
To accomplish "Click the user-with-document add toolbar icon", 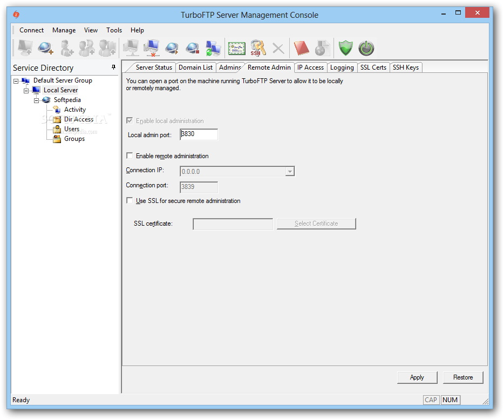I will (x=107, y=48).
